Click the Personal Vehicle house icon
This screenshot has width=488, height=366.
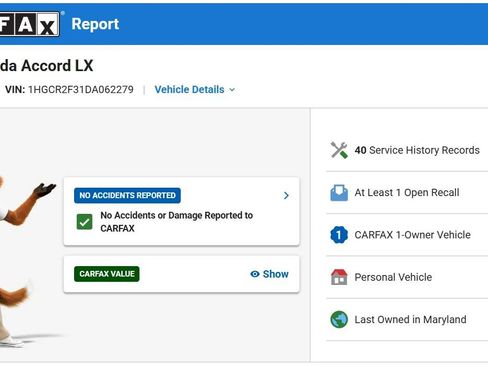pyautogui.click(x=339, y=277)
